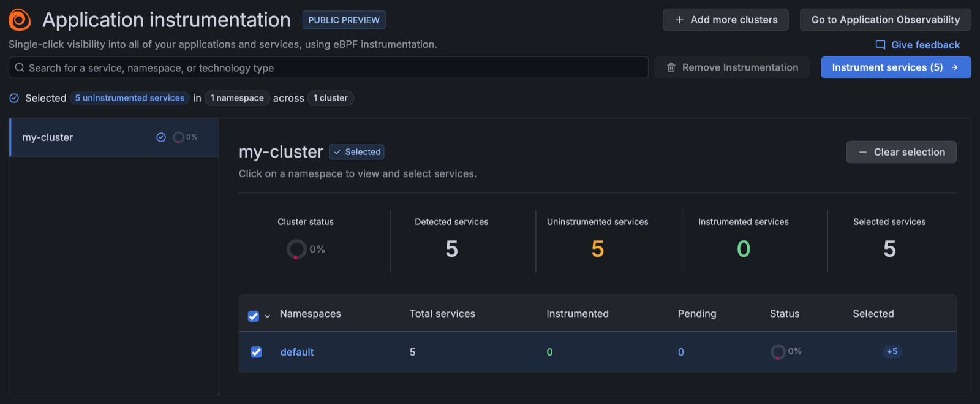Click the 5 uninstrumented services badge
980x404 pixels.
tap(130, 98)
